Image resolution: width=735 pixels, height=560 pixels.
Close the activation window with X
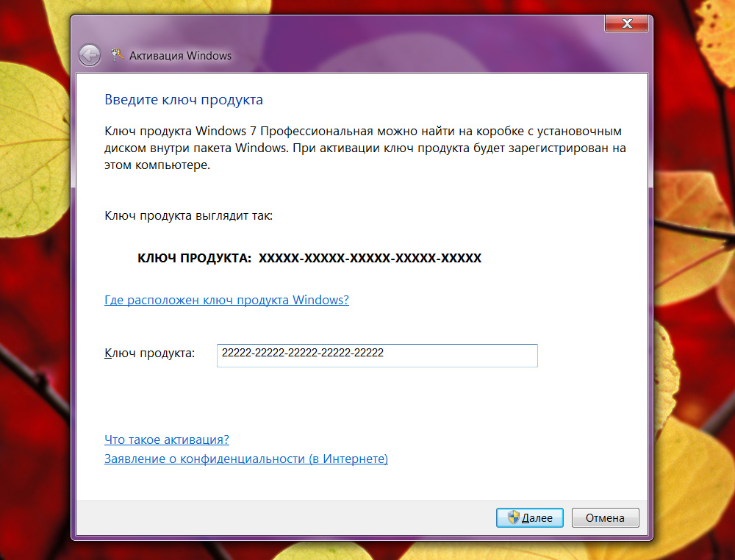[627, 24]
